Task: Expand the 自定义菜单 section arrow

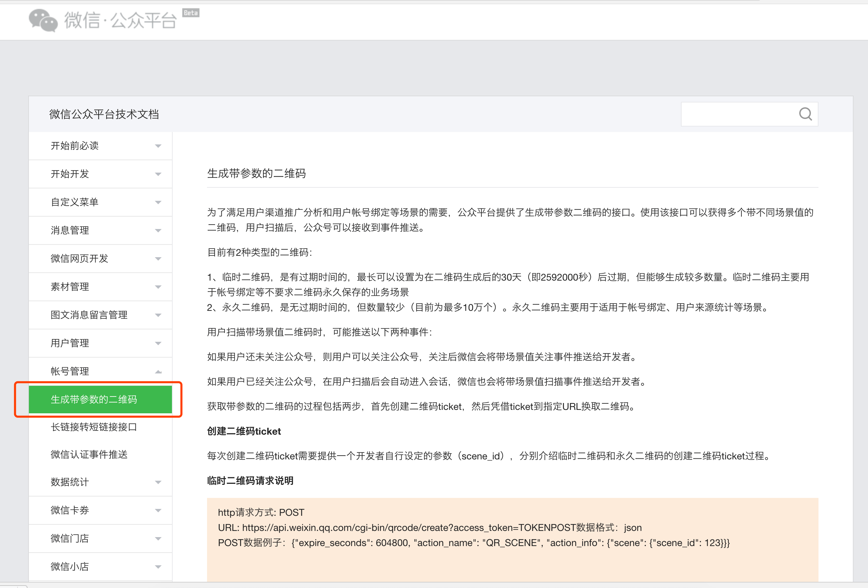Action: click(158, 202)
